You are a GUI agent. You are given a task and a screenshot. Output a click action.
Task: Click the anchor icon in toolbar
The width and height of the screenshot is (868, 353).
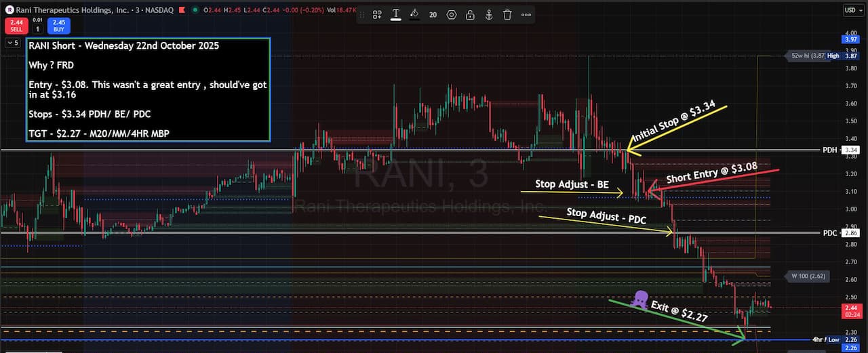[x=488, y=14]
